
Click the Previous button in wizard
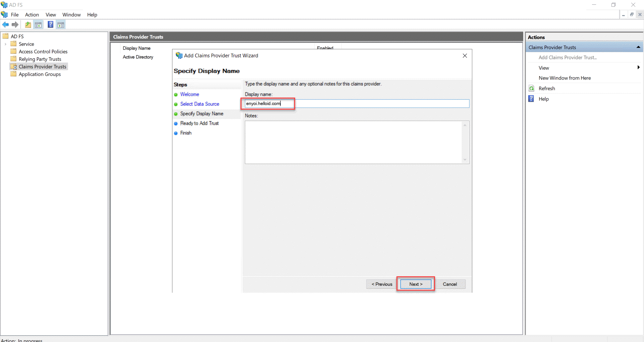(x=382, y=284)
